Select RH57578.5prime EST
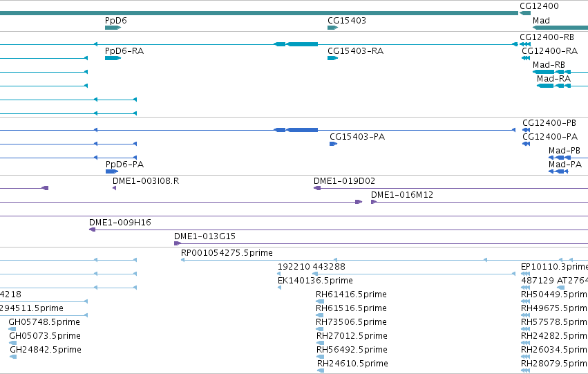 pos(525,329)
